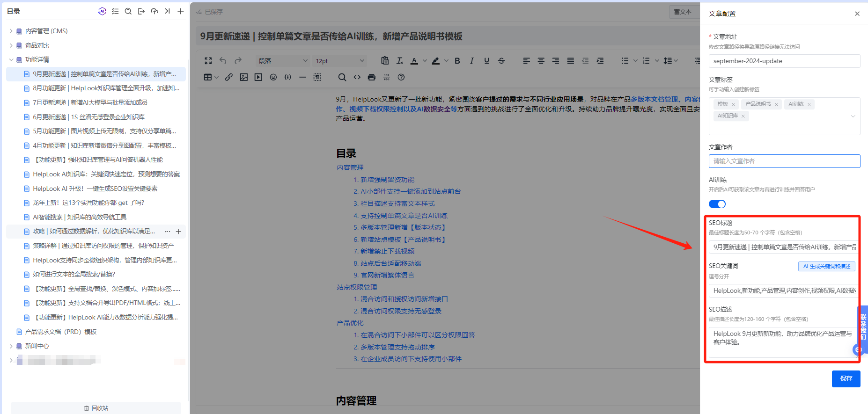Viewport: 868px width, 414px height.
Task: Align text left
Action: pyautogui.click(x=527, y=61)
